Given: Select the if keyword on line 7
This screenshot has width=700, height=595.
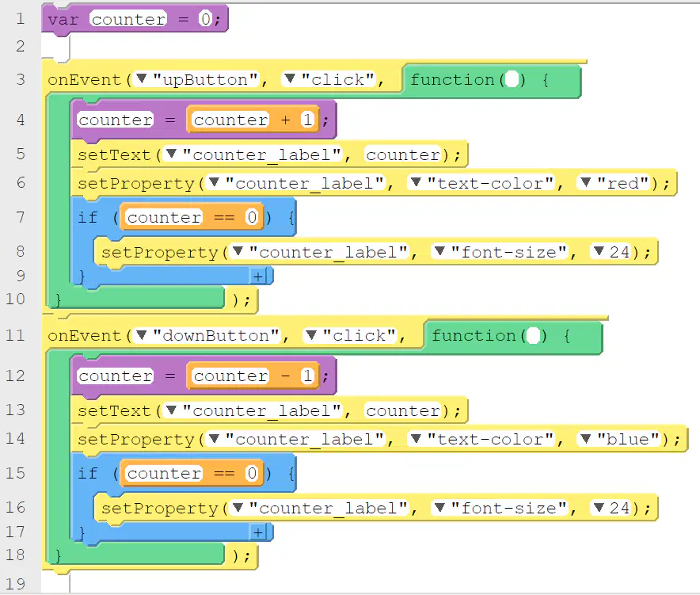Looking at the screenshot, I should 87,217.
